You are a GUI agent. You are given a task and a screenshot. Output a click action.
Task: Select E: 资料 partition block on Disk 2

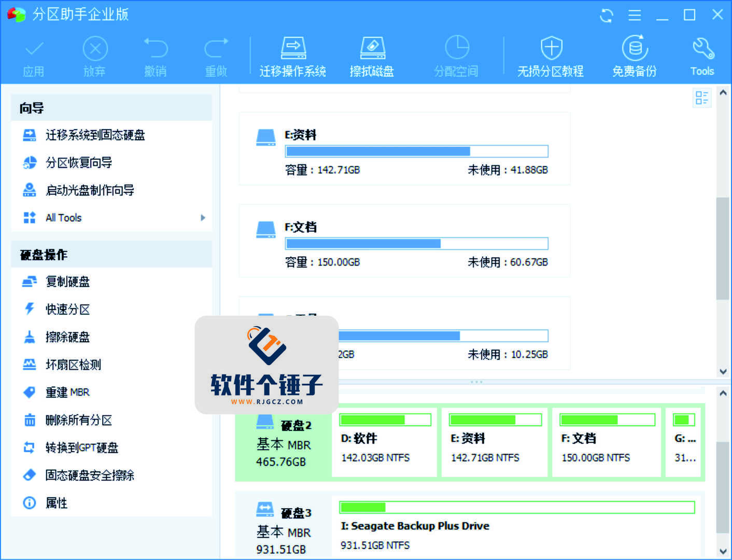point(495,443)
